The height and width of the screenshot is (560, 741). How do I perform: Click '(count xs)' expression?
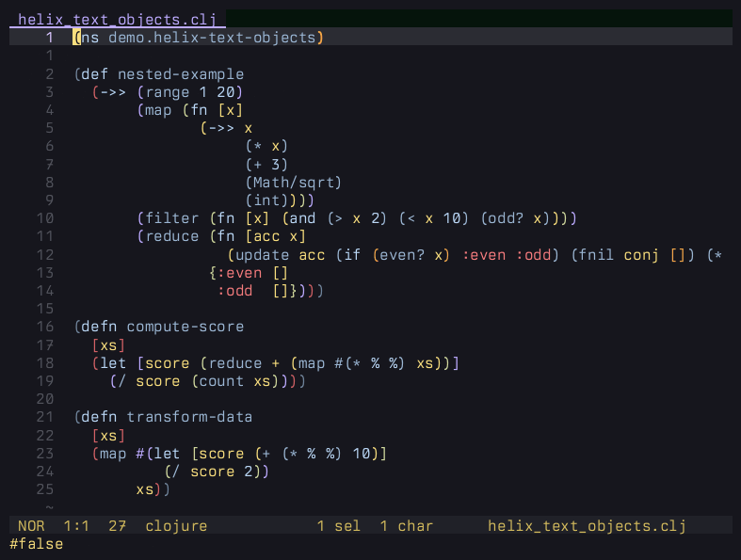coord(234,381)
